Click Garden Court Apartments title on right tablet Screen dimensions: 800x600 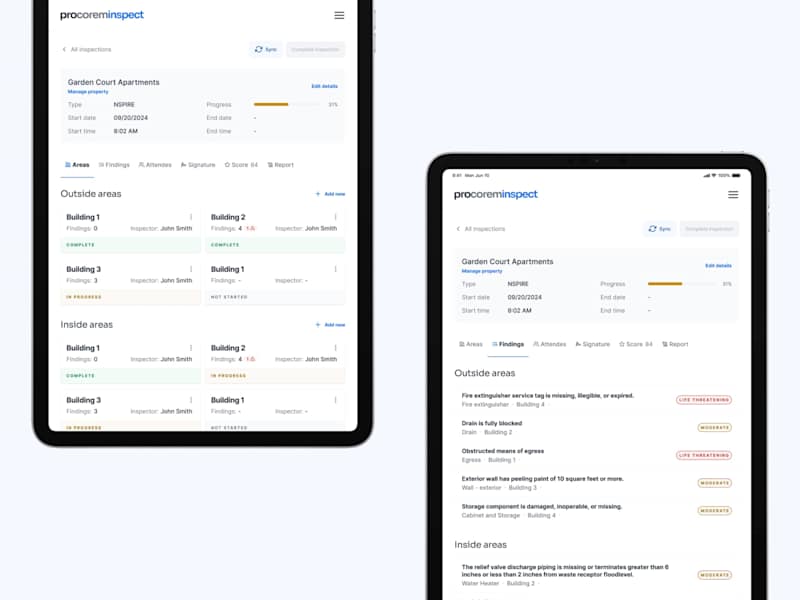click(507, 261)
